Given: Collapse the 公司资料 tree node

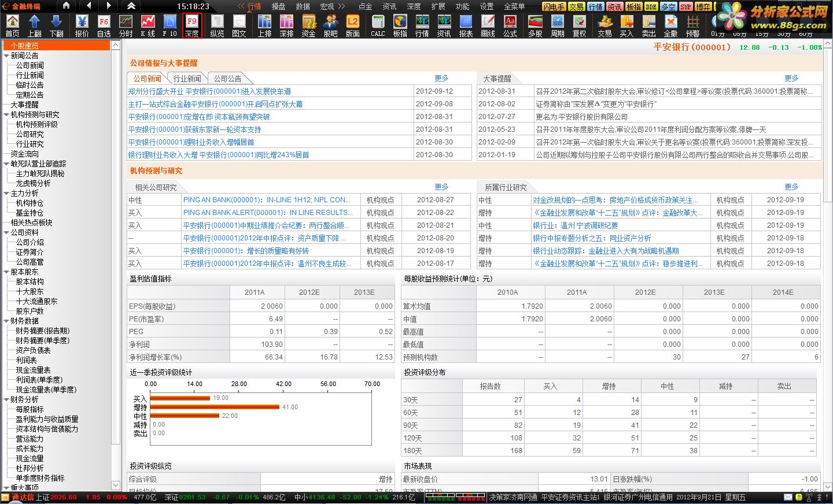Looking at the screenshot, I should [x=6, y=232].
